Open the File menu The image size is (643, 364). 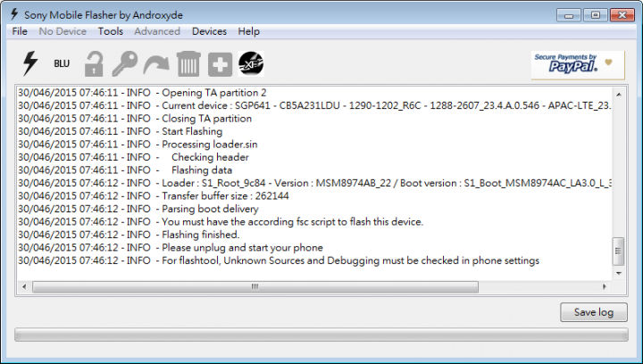20,31
